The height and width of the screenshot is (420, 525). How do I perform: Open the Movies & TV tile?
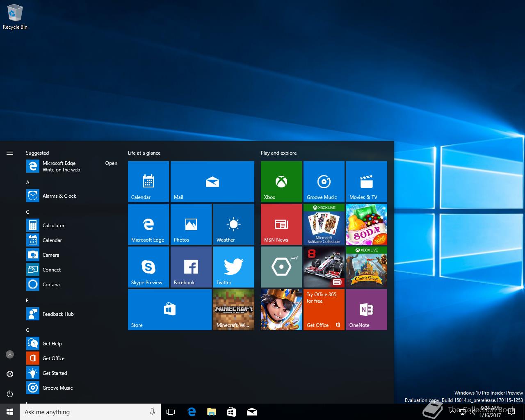[x=367, y=182]
